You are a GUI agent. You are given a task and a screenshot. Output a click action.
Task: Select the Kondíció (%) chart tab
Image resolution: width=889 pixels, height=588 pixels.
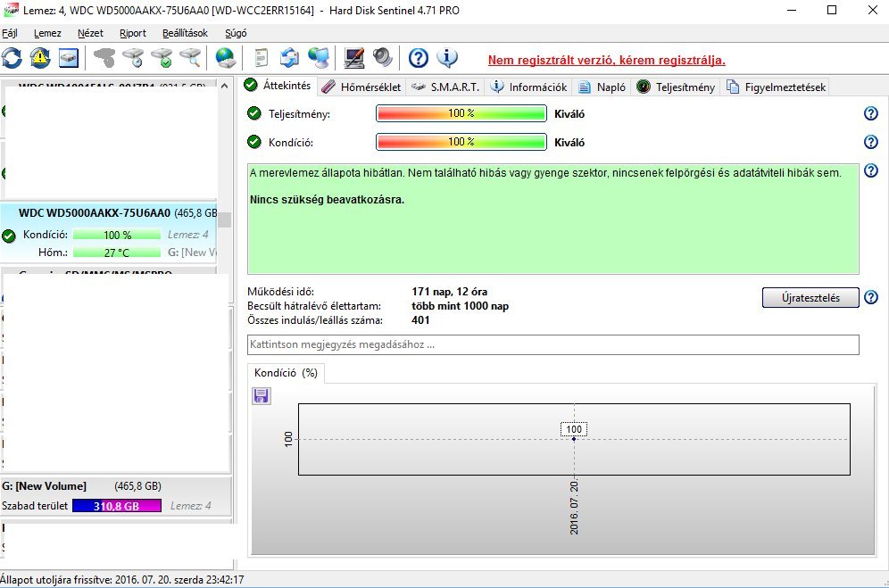286,373
